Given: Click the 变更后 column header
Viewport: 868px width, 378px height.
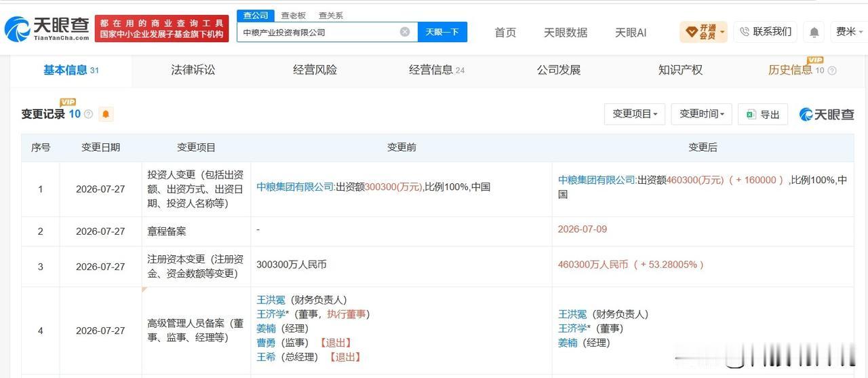Looking at the screenshot, I should pyautogui.click(x=703, y=147).
